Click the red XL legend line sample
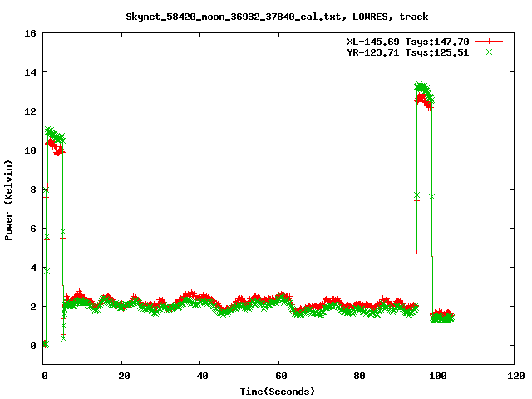The image size is (532, 399). tap(489, 42)
